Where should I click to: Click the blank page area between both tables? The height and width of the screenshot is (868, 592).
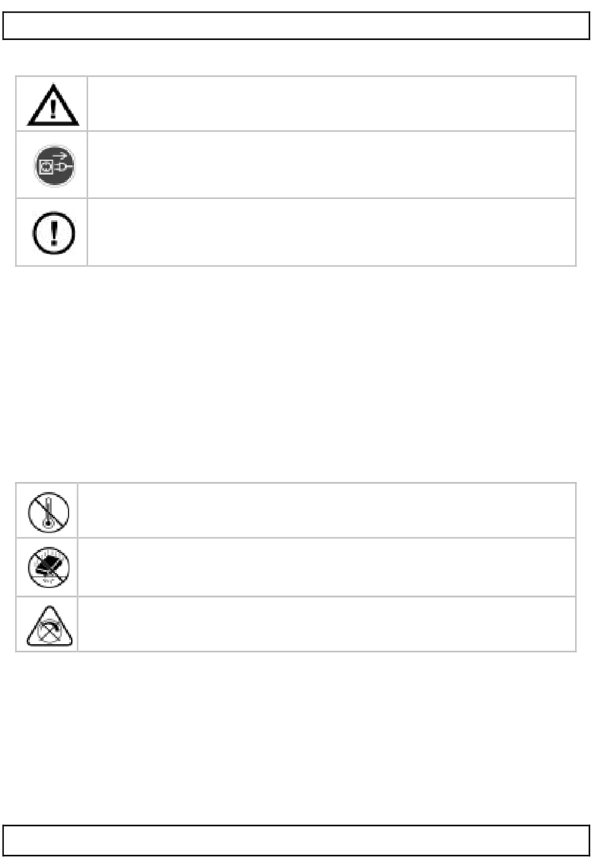point(296,374)
